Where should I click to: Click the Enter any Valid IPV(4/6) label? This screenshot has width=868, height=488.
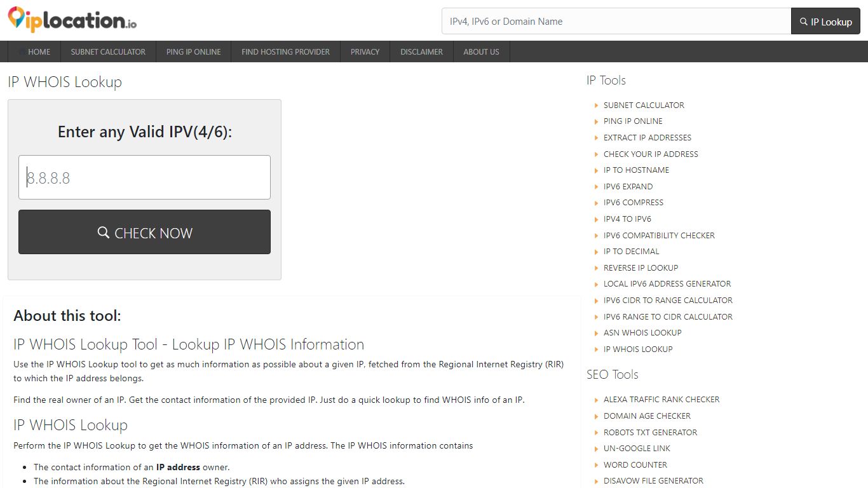(x=145, y=132)
